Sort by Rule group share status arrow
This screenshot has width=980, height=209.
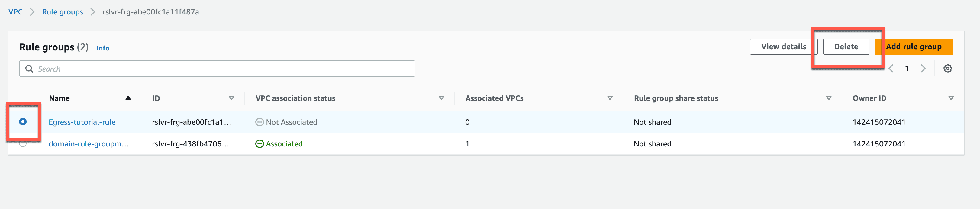(829, 98)
